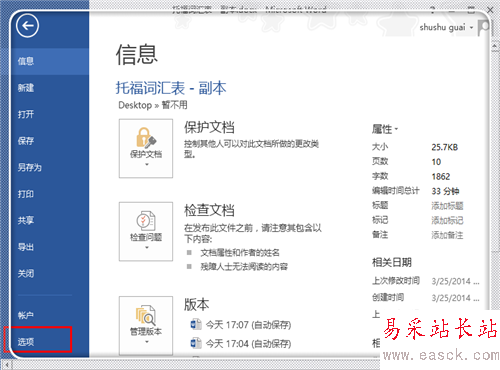Open version 今天 17:04 (自动保存)
500x370 pixels.
[x=248, y=343]
